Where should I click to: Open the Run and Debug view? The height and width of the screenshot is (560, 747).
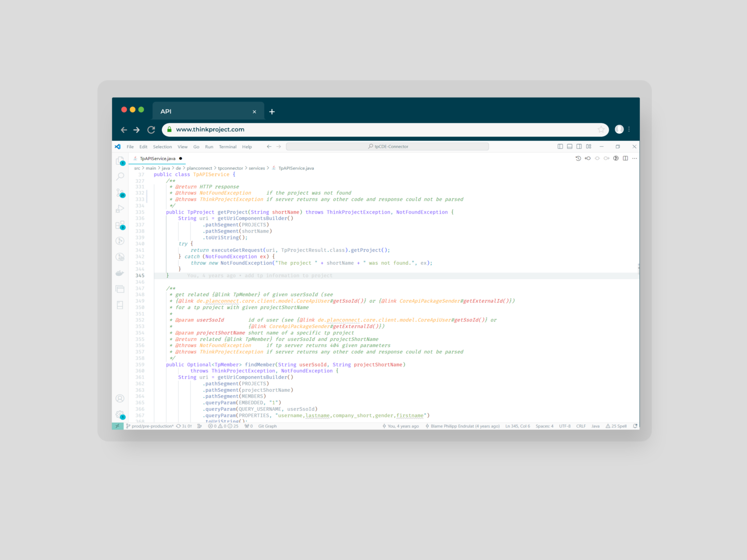pyautogui.click(x=120, y=209)
